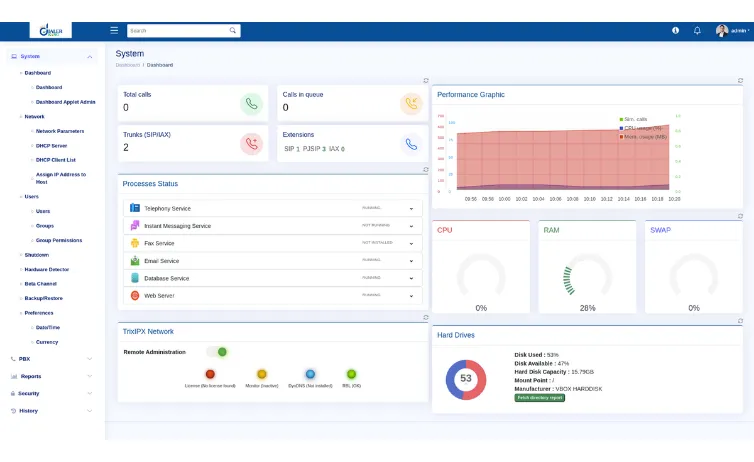Click the Instant Messaging Service icon
Image resolution: width=754 pixels, height=462 pixels.
(x=135, y=225)
